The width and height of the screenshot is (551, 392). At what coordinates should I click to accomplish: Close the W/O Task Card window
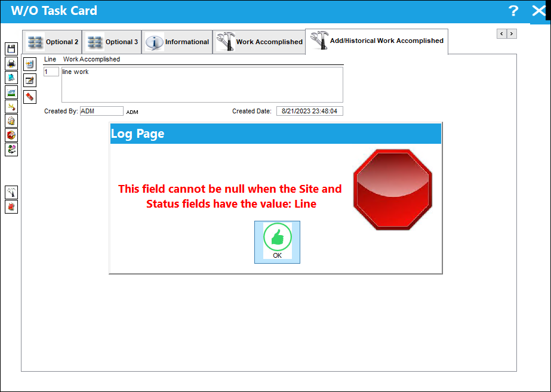[538, 11]
